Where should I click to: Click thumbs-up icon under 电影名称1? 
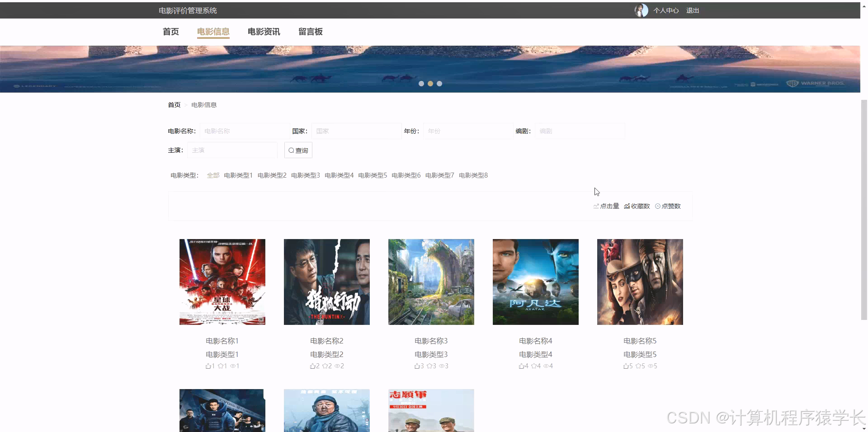pyautogui.click(x=208, y=366)
